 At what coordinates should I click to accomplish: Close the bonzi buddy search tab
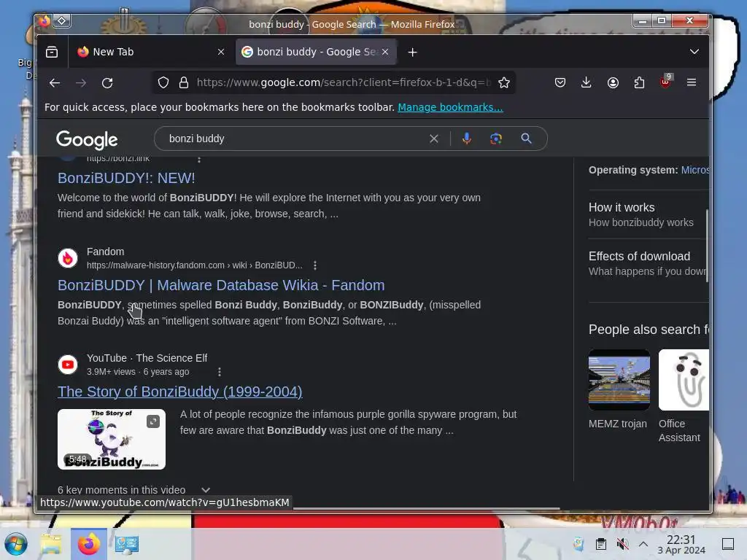point(385,52)
